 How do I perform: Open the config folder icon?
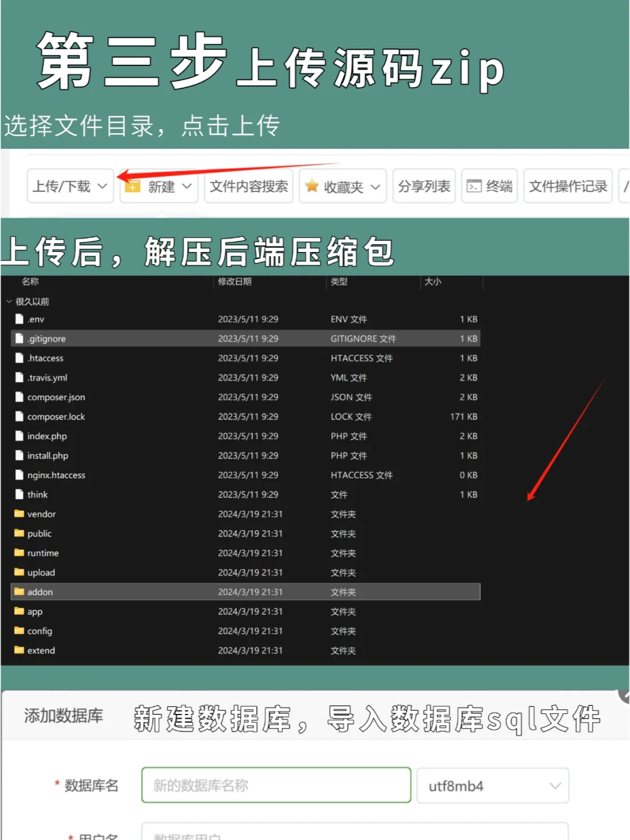[19, 631]
